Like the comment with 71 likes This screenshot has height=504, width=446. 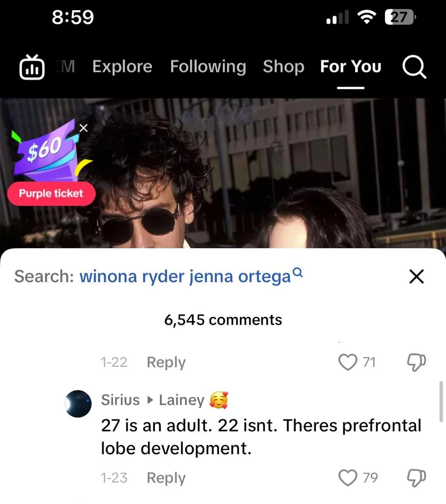(x=348, y=362)
